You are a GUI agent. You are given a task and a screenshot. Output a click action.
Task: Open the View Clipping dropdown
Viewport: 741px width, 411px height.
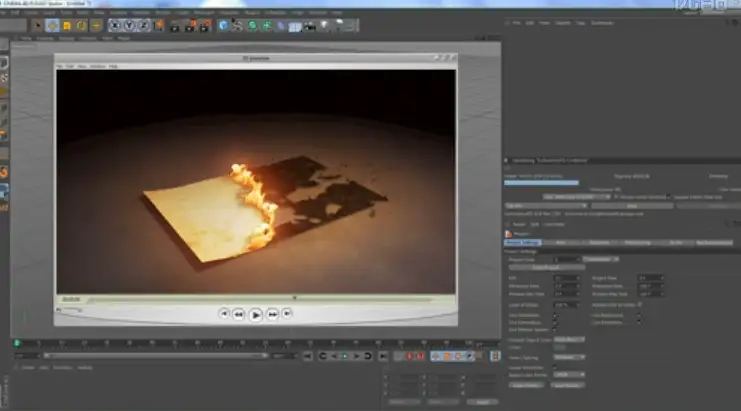click(569, 358)
